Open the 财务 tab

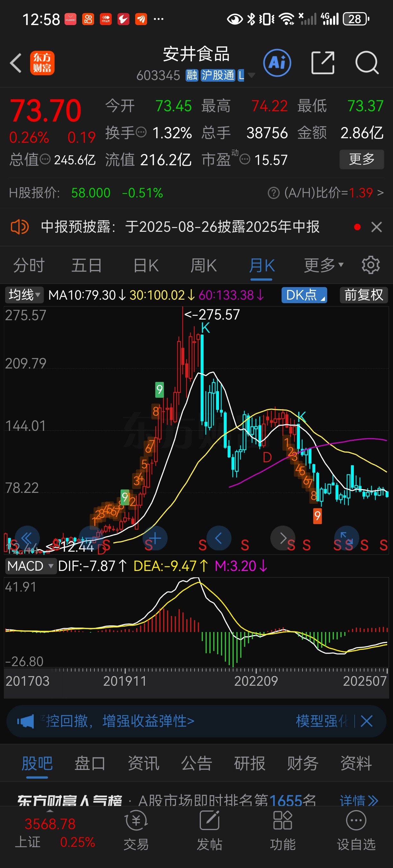[x=302, y=763]
